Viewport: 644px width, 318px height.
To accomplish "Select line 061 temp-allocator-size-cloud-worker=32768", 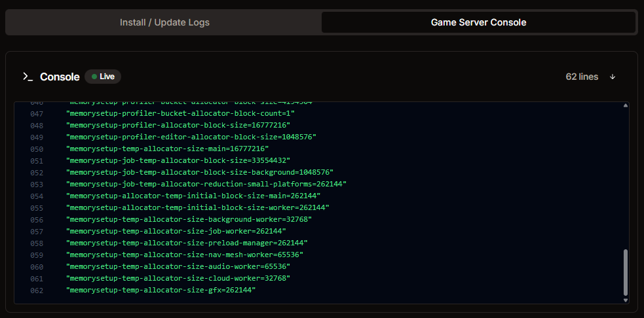I will (178, 279).
